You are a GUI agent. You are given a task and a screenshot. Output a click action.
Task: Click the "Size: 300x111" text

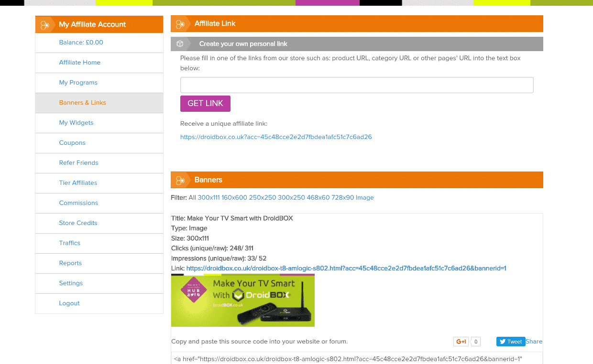coord(190,238)
